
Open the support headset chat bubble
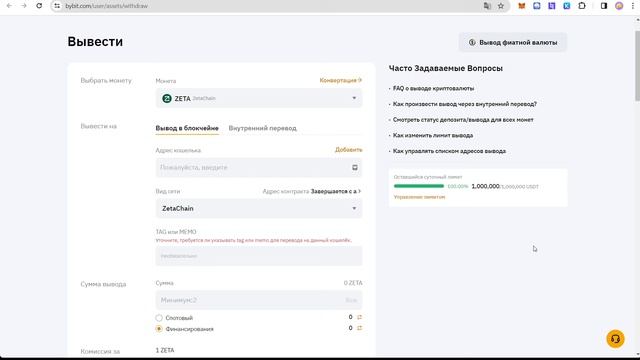click(616, 339)
